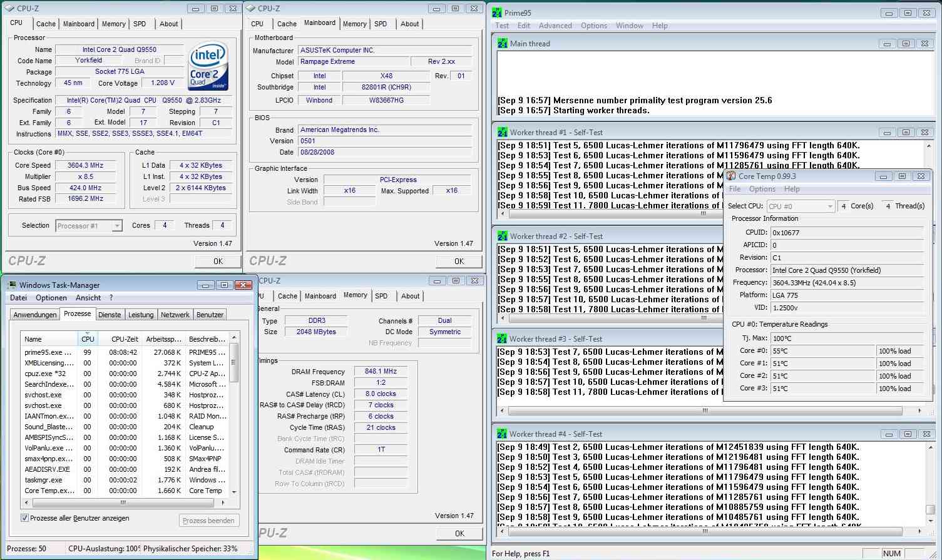The width and height of the screenshot is (942, 560).
Task: Click vertical scrollbar in Worker thread #4
Action: pyautogui.click(x=930, y=483)
